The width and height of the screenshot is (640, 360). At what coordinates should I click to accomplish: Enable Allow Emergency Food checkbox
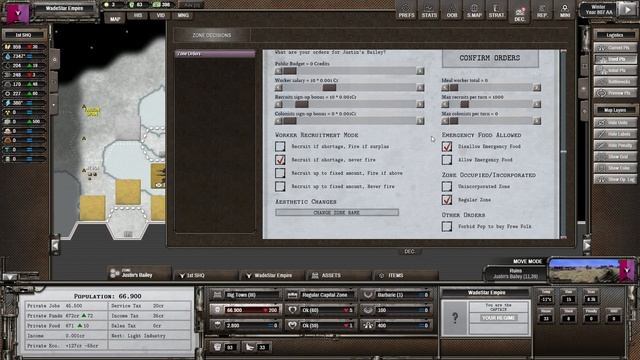[447, 160]
